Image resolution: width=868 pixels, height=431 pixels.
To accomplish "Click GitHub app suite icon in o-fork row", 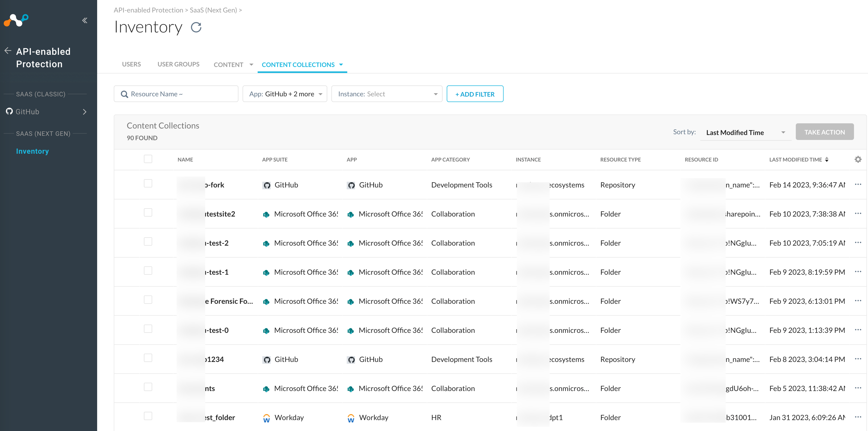I will pos(267,185).
